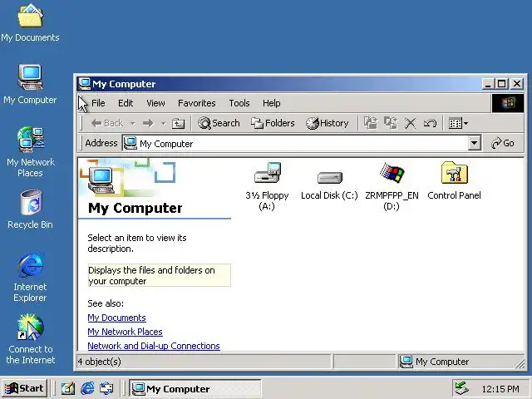Screen dimensions: 532x399
Task: Launch Outlook Express from quick launch
Action: click(106, 388)
